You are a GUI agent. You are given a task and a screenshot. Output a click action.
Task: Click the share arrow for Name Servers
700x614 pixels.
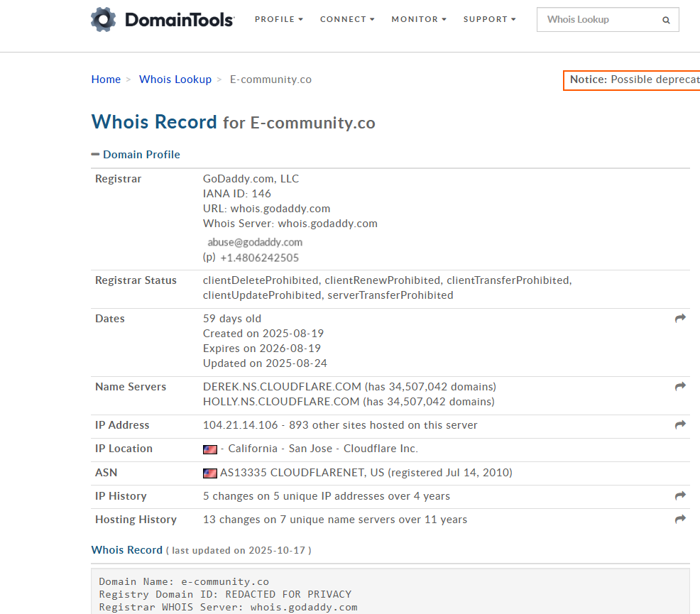point(680,385)
